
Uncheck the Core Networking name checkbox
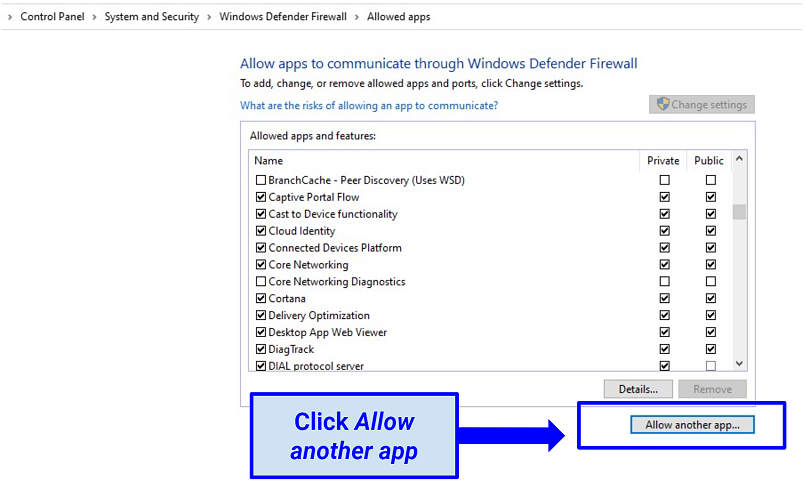[261, 265]
